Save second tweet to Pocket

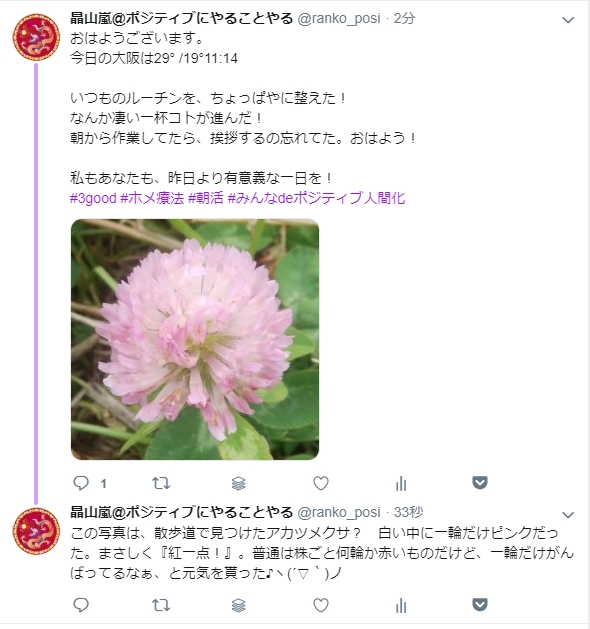480,605
